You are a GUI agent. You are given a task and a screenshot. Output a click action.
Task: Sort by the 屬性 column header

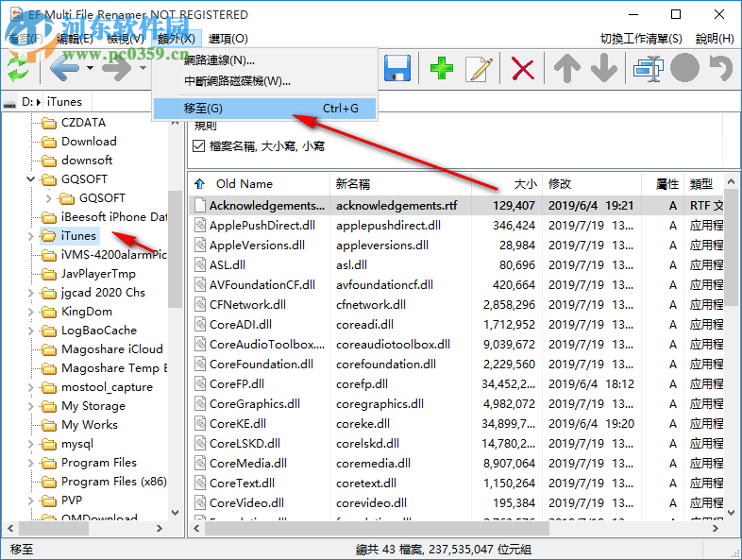663,183
